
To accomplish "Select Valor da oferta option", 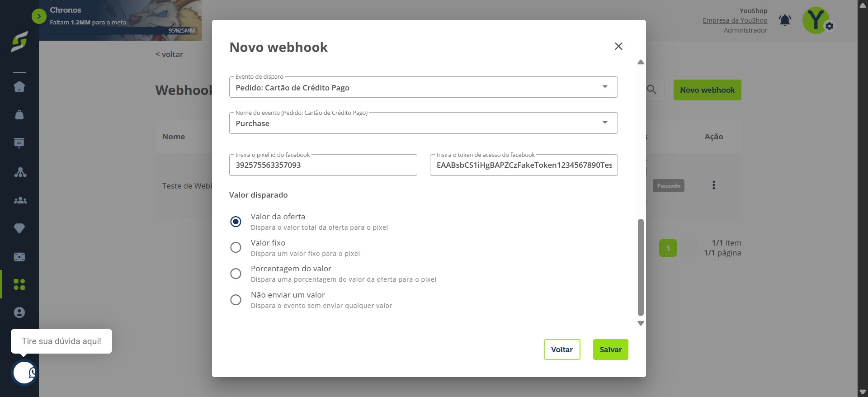I will 236,222.
